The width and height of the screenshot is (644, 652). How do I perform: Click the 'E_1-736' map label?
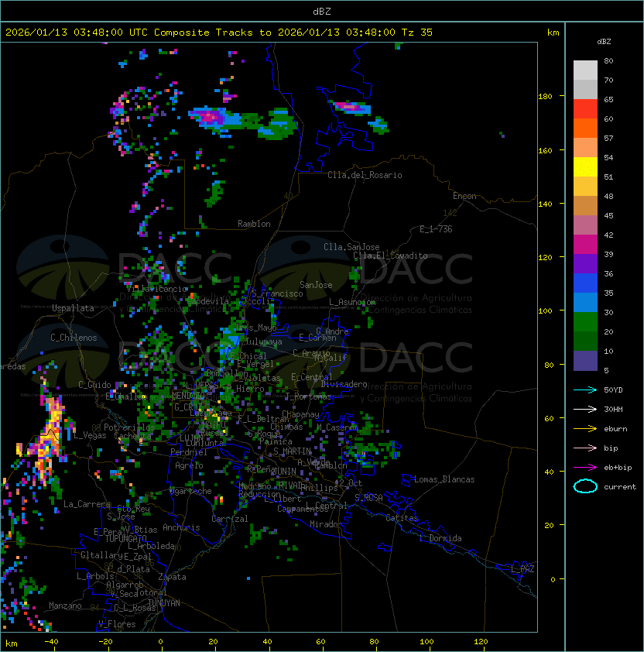[x=436, y=229]
